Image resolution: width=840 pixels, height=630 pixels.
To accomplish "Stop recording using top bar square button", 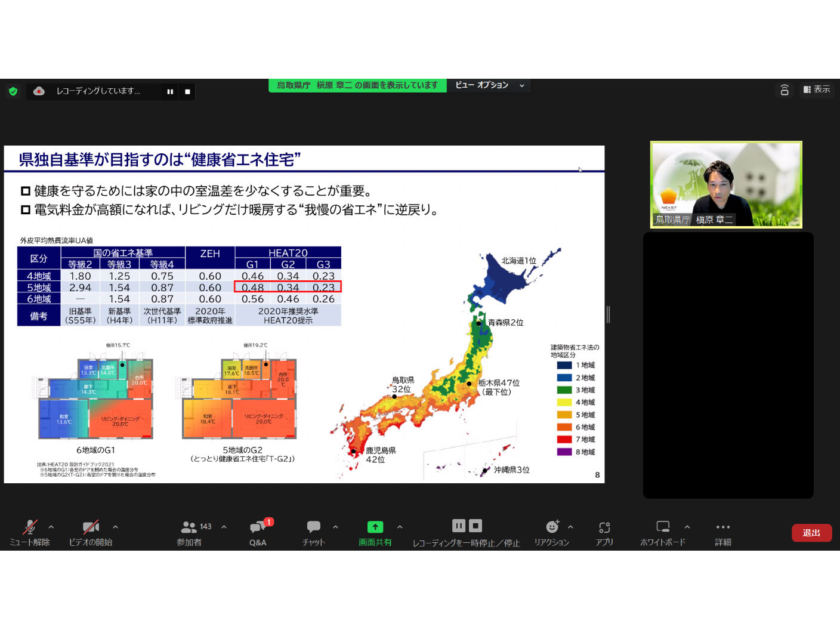I will click(x=187, y=91).
